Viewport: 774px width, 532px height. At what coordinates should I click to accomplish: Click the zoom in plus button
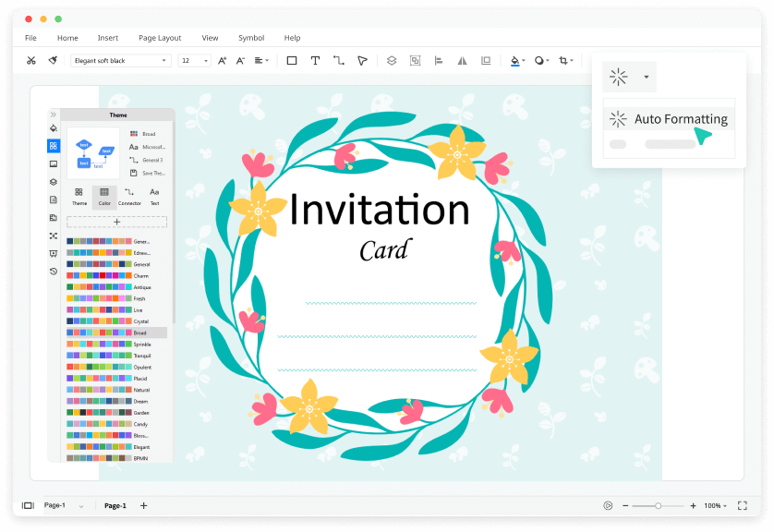(693, 505)
